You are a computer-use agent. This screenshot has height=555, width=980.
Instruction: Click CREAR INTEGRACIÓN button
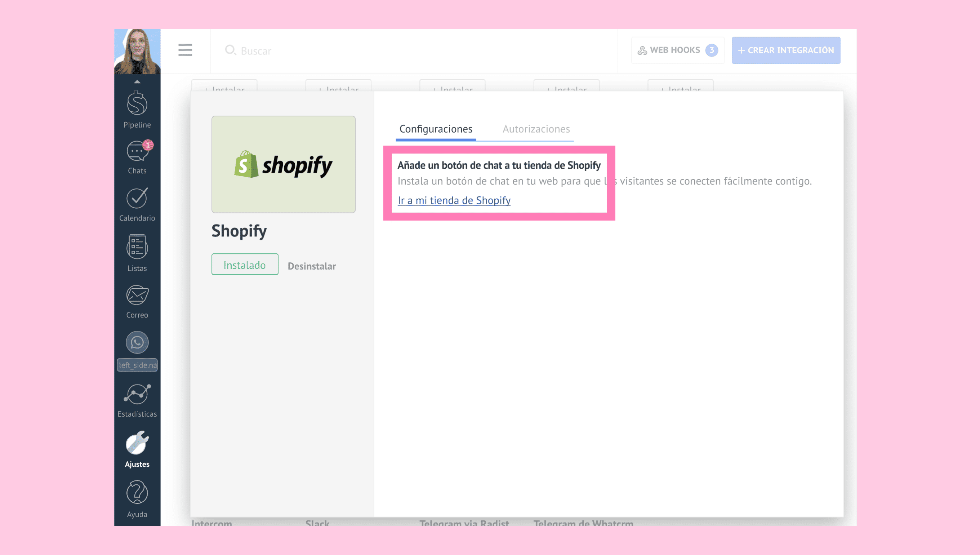click(x=786, y=50)
